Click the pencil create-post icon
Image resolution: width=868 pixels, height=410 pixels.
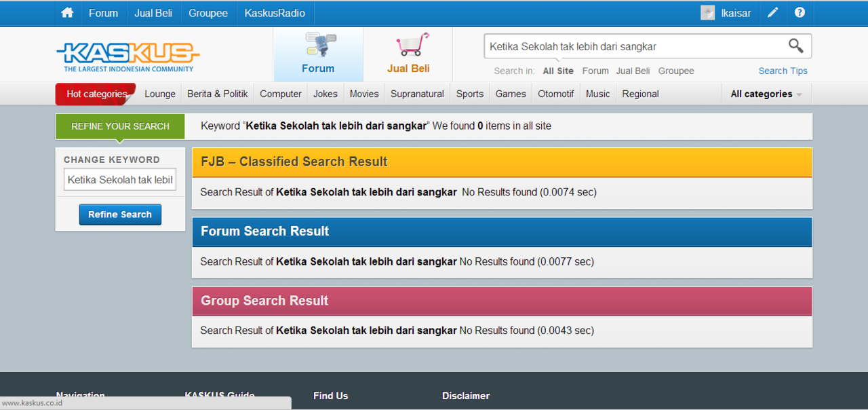(773, 13)
